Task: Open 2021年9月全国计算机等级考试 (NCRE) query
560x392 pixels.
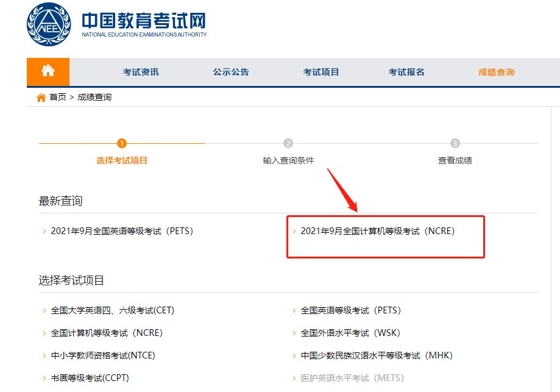Action: [378, 231]
